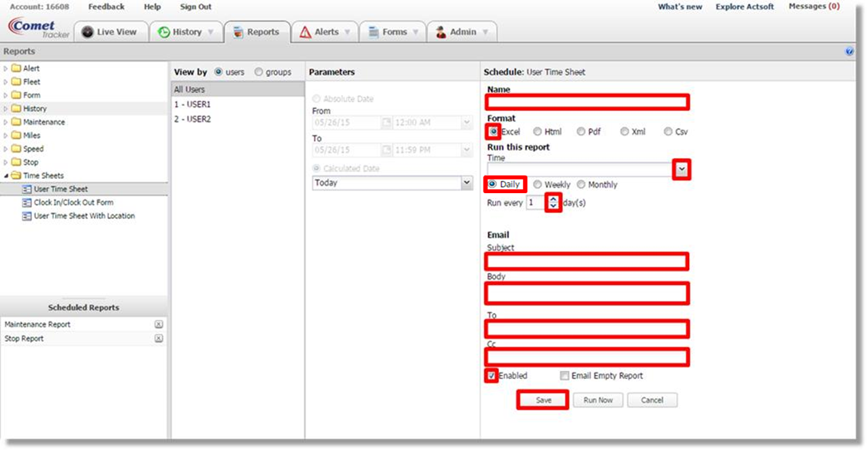Click the Run Now button
868x451 pixels.
pos(598,401)
